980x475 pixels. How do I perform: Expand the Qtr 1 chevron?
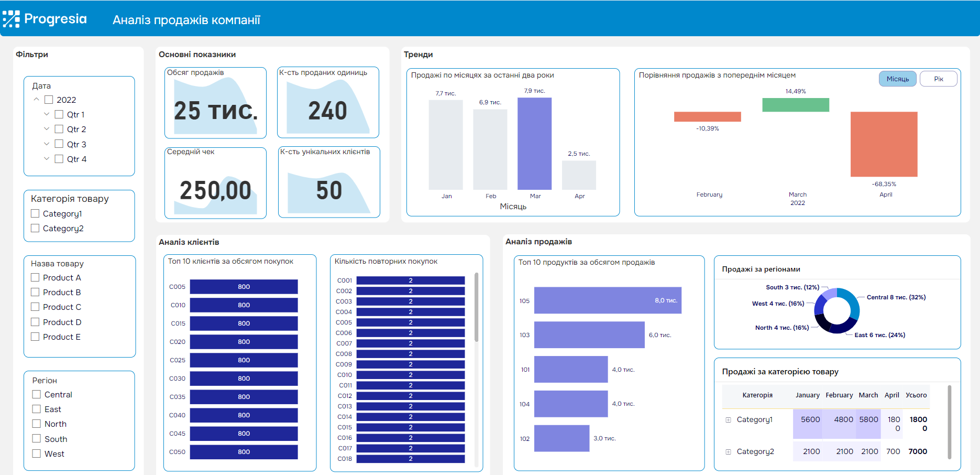[x=47, y=114]
